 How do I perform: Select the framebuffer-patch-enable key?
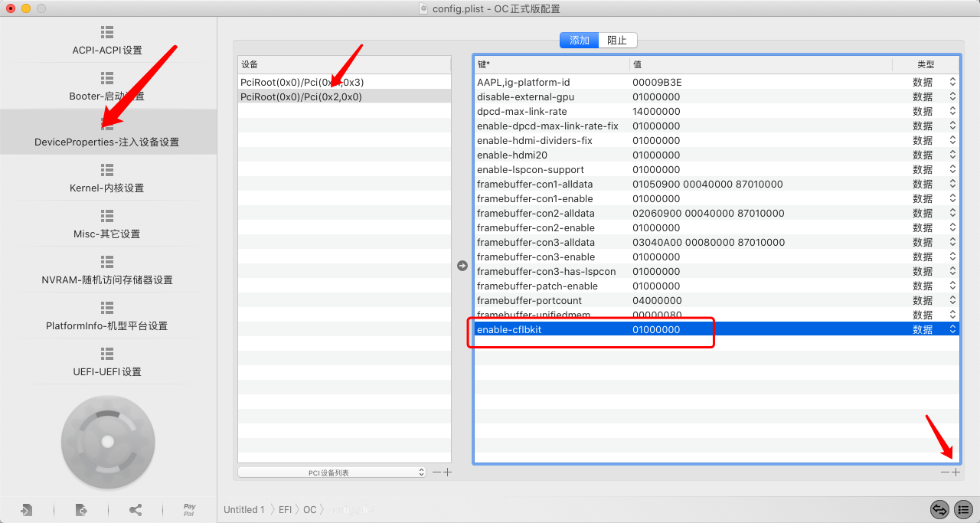(x=537, y=286)
